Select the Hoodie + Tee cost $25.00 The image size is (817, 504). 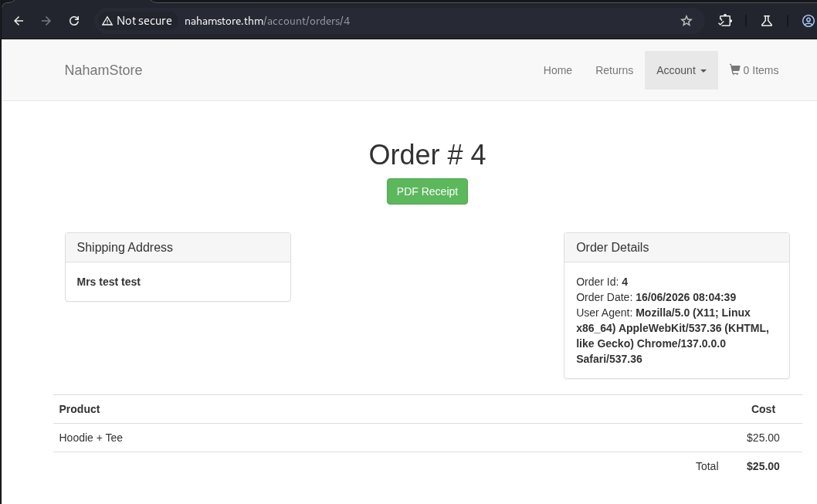tap(763, 438)
